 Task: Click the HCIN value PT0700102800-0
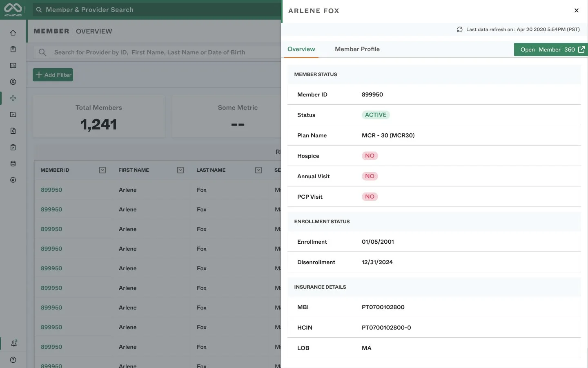pyautogui.click(x=386, y=328)
